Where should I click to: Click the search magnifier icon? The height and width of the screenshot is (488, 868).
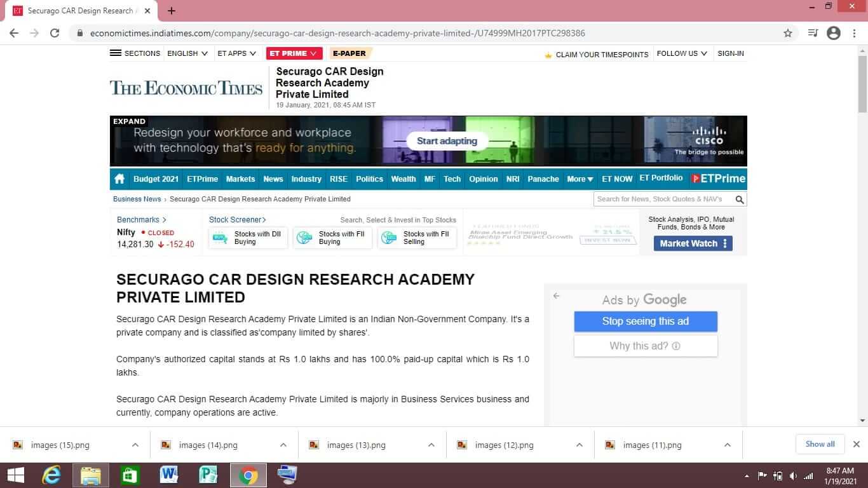pos(739,200)
